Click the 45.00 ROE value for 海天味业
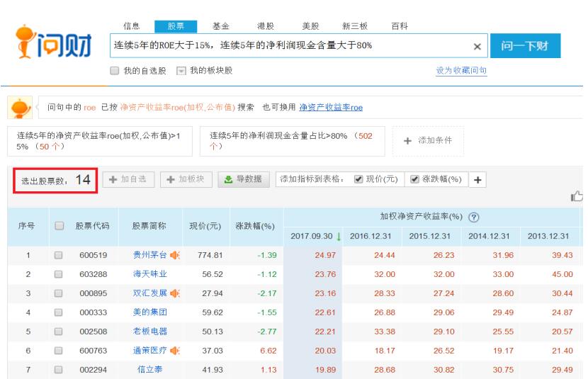 [x=562, y=274]
